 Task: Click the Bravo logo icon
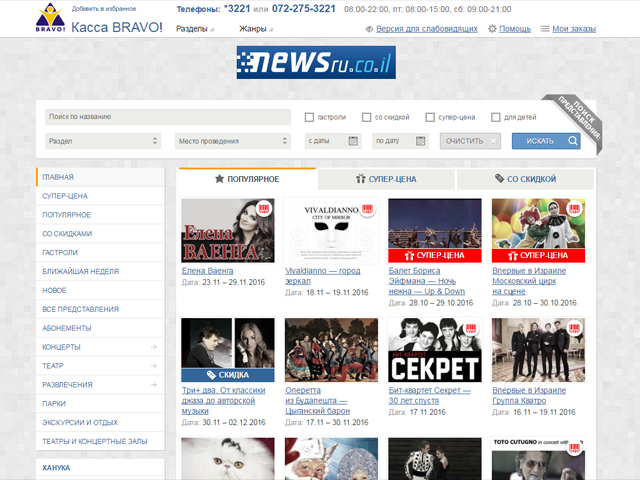click(50, 17)
